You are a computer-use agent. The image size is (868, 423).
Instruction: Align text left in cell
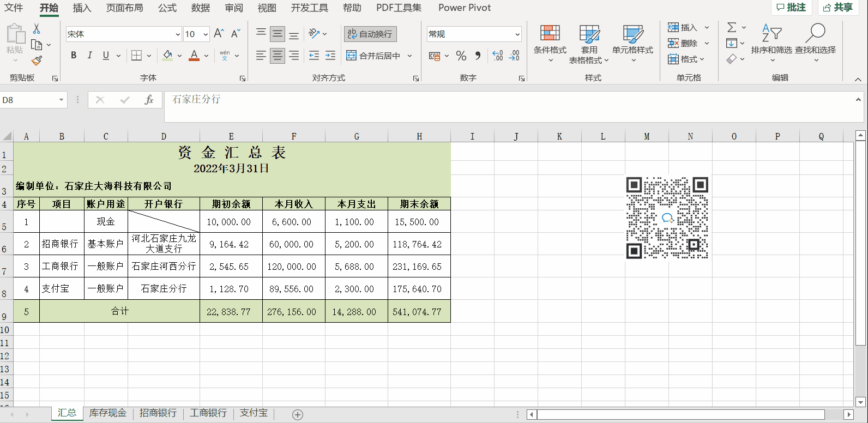[x=261, y=55]
